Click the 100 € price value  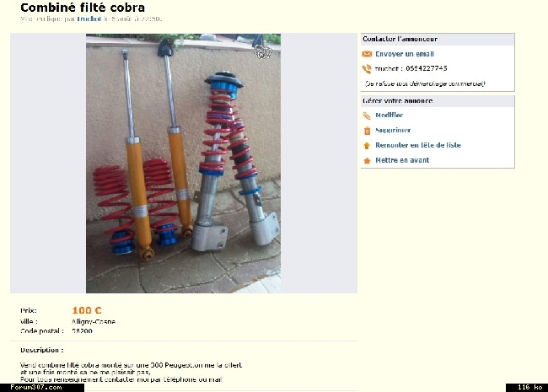pyautogui.click(x=87, y=310)
